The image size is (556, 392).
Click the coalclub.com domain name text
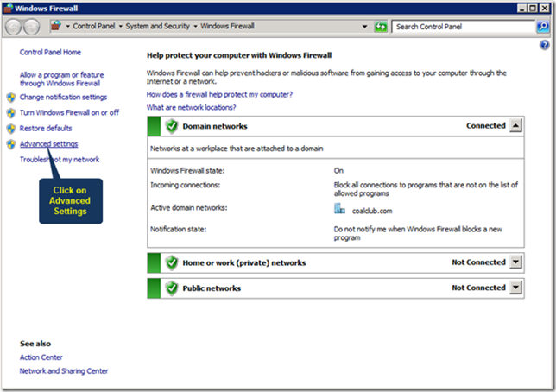[x=372, y=211]
